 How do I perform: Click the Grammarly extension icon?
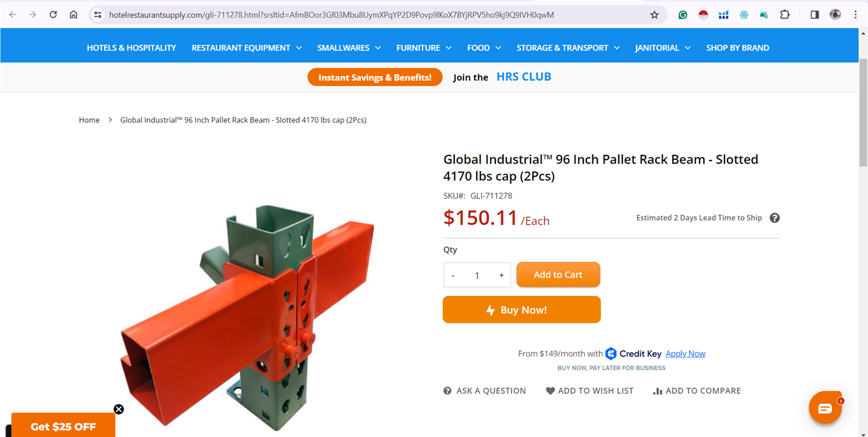[x=683, y=15]
